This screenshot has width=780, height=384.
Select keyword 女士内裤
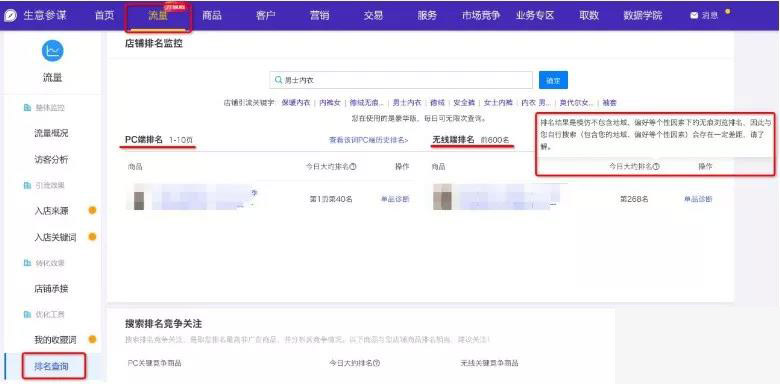498,103
